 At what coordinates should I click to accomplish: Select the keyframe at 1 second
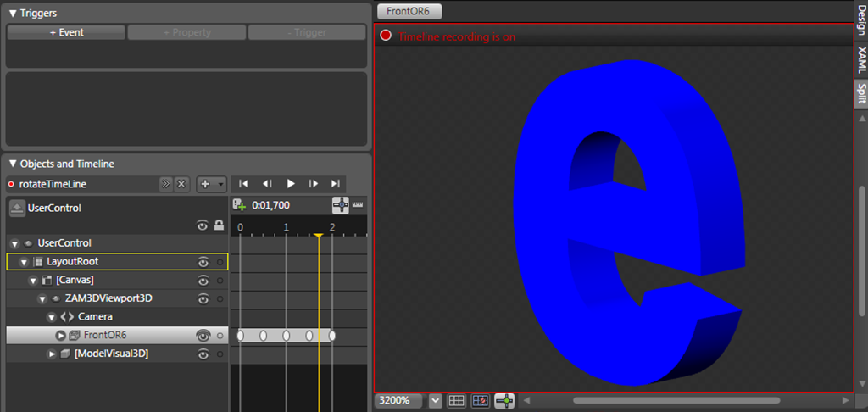[x=287, y=336]
